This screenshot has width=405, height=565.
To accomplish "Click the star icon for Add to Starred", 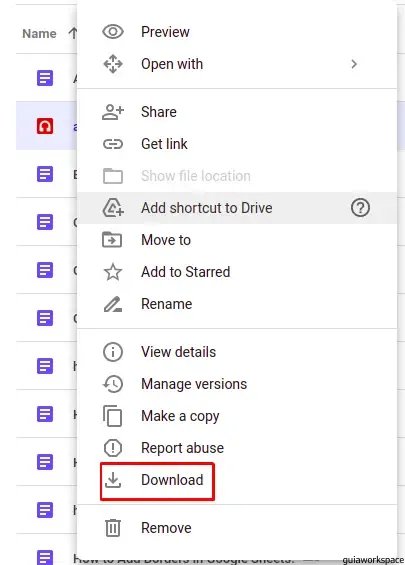I will (x=113, y=272).
